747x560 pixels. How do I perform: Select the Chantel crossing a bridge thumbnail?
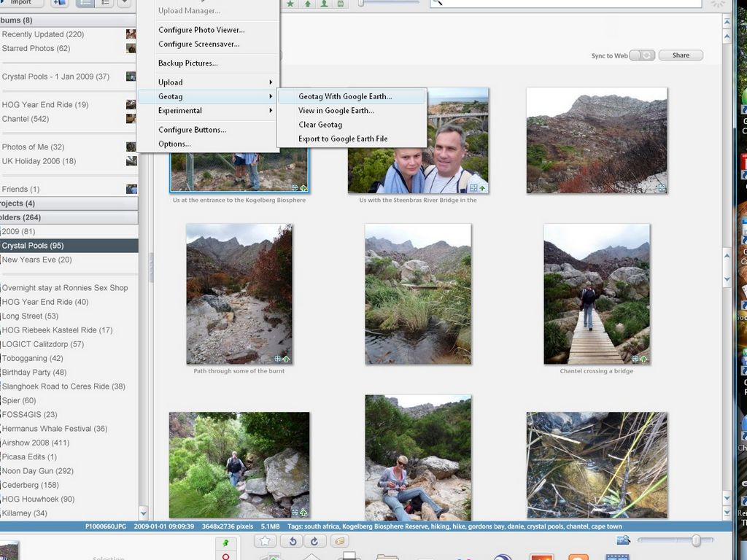pyautogui.click(x=596, y=295)
